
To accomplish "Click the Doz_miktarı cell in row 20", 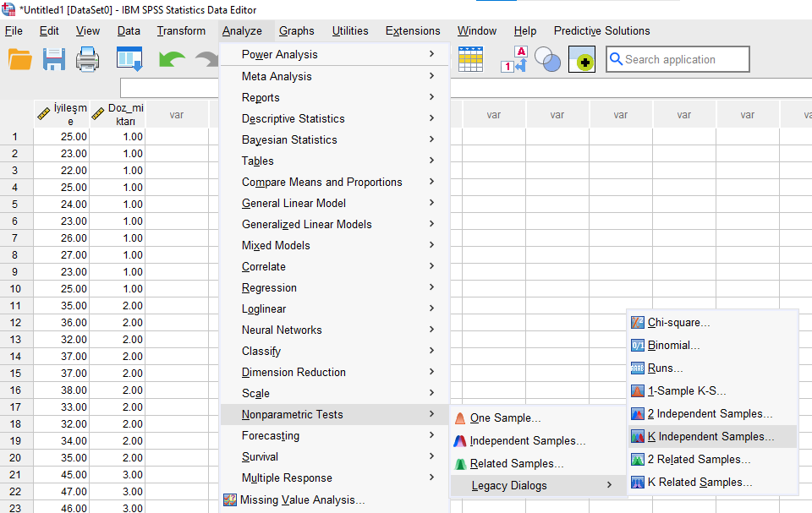I will coord(118,458).
